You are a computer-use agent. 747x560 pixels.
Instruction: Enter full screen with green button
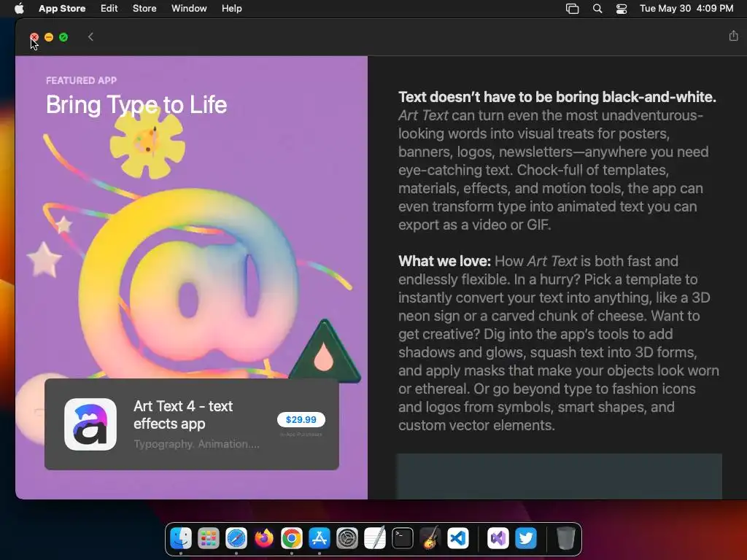[x=63, y=37]
